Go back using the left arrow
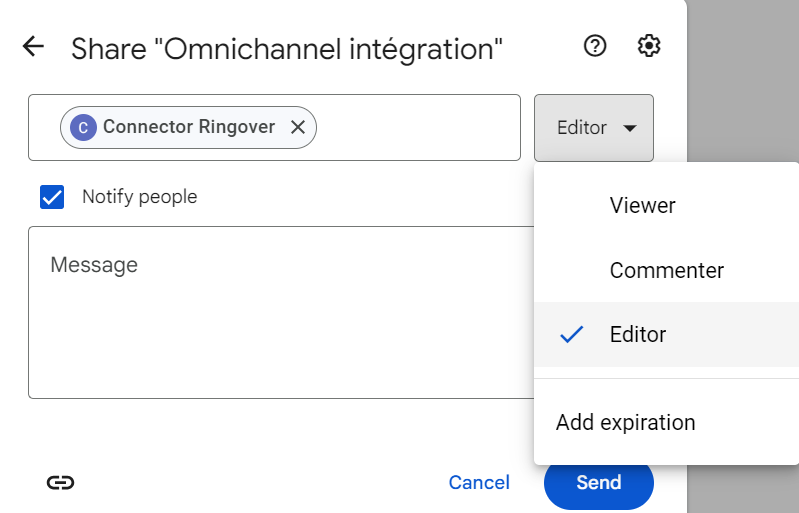This screenshot has width=799, height=513. click(x=34, y=46)
